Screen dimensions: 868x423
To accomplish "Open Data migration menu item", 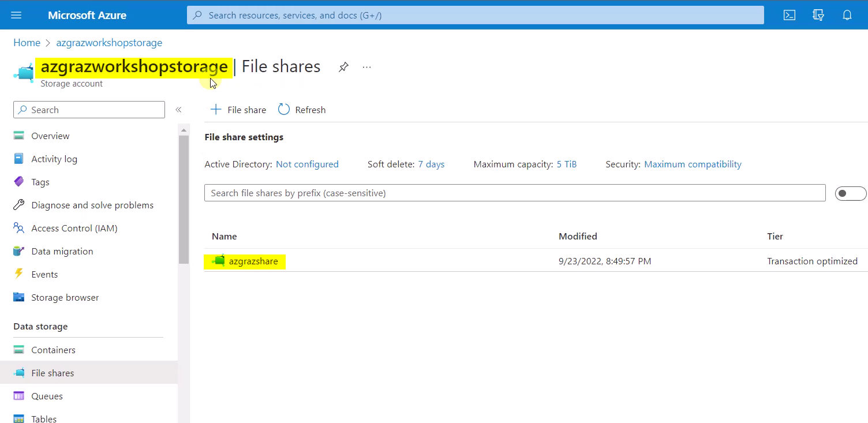I will tap(62, 251).
